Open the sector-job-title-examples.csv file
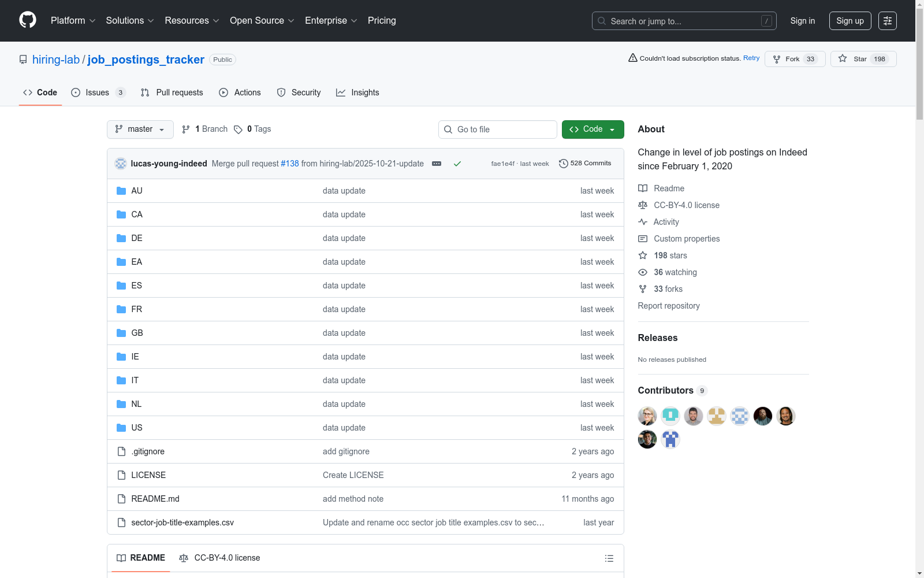This screenshot has width=924, height=578. pyautogui.click(x=182, y=523)
